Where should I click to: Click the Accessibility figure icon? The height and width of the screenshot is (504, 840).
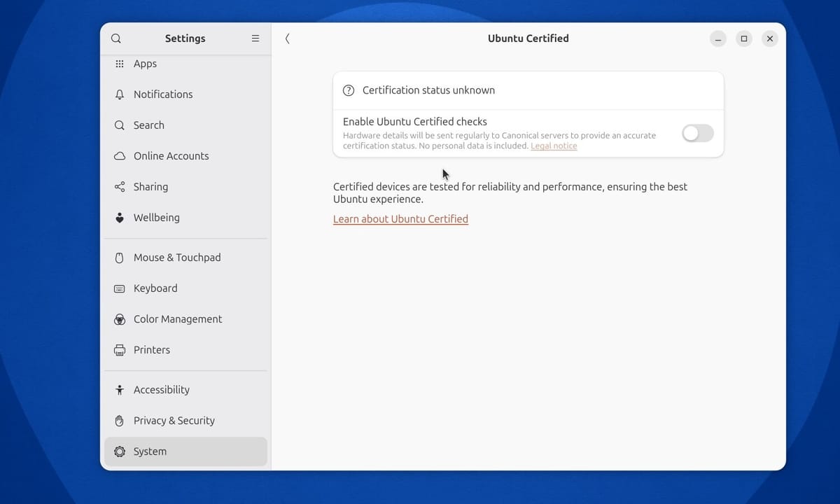coord(120,390)
